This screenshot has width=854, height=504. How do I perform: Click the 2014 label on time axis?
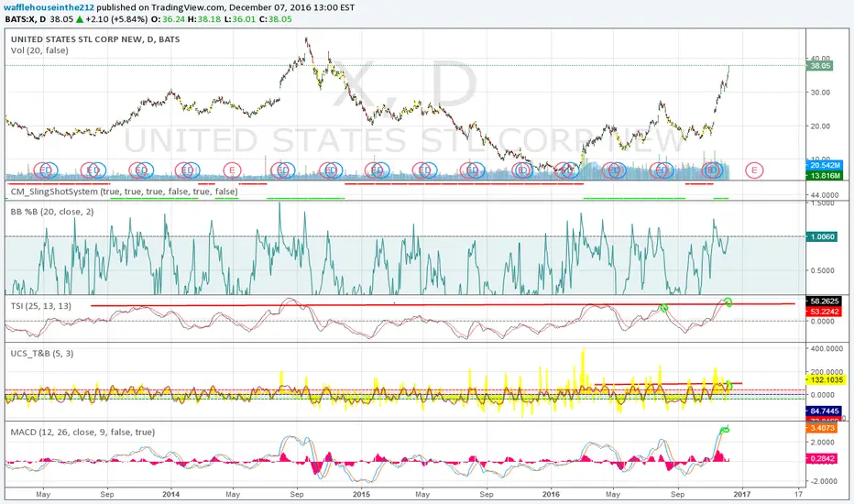click(170, 494)
